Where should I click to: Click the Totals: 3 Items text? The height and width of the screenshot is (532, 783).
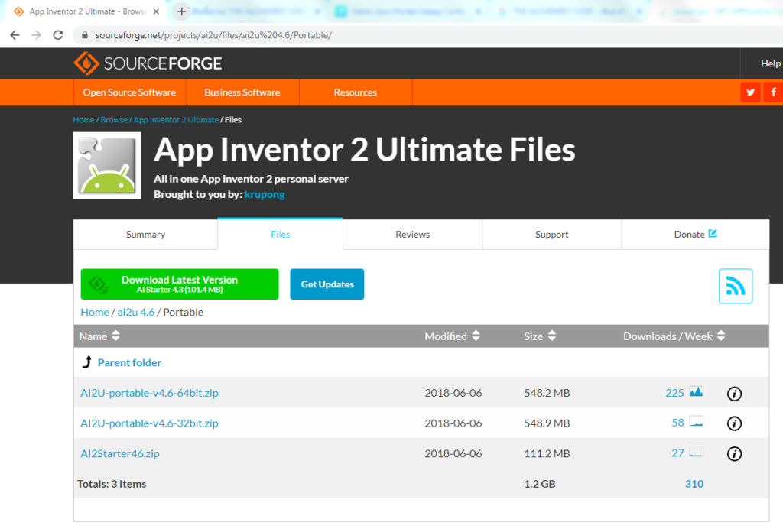tap(112, 484)
